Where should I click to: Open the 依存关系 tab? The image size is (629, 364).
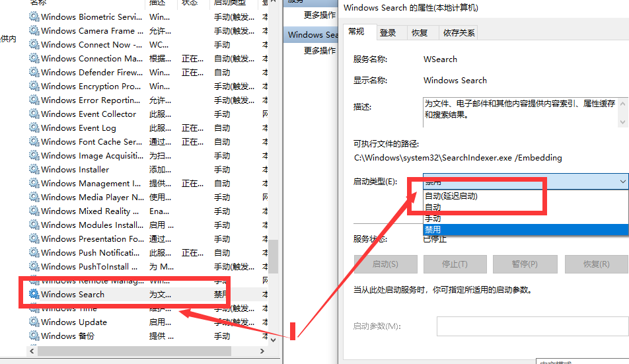[459, 32]
